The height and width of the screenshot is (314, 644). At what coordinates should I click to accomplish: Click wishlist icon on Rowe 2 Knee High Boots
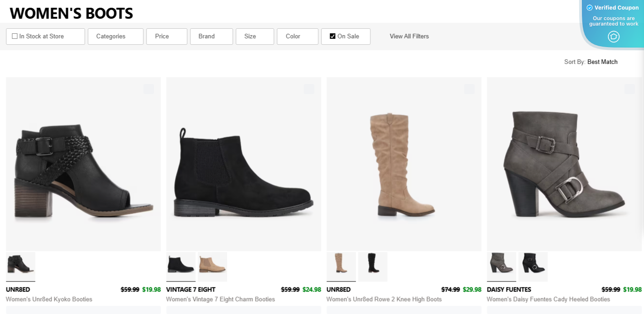click(x=470, y=89)
